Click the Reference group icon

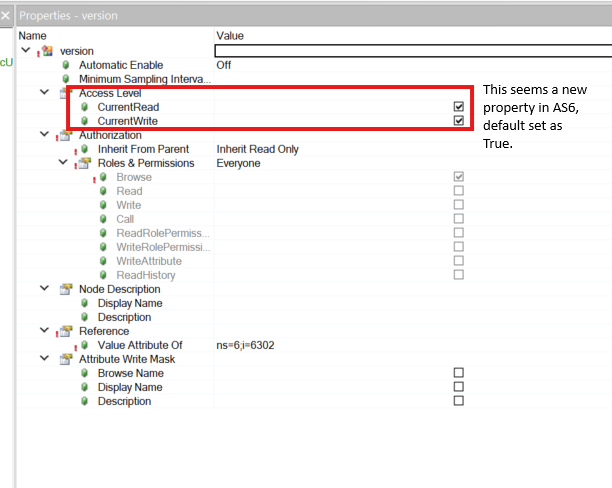(x=66, y=331)
